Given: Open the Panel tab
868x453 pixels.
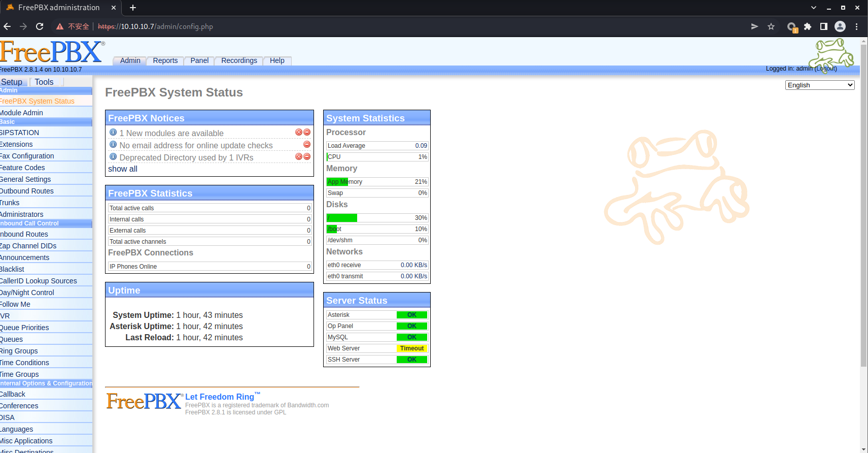Looking at the screenshot, I should point(199,60).
